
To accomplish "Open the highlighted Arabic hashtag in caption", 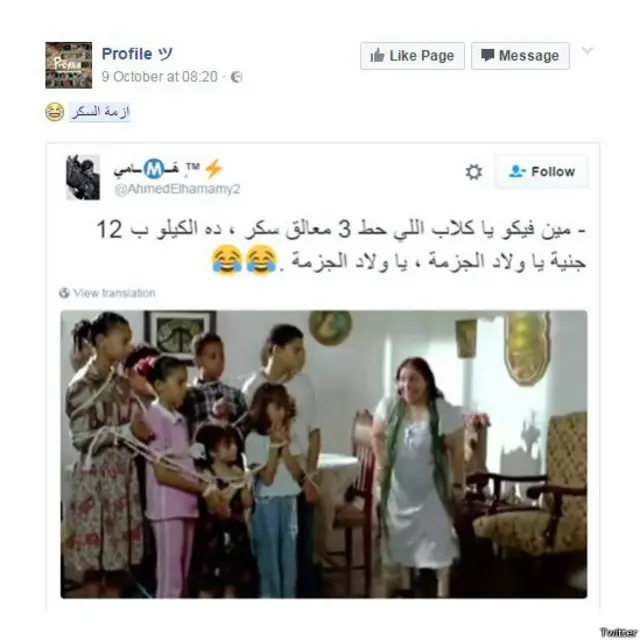I will [100, 111].
